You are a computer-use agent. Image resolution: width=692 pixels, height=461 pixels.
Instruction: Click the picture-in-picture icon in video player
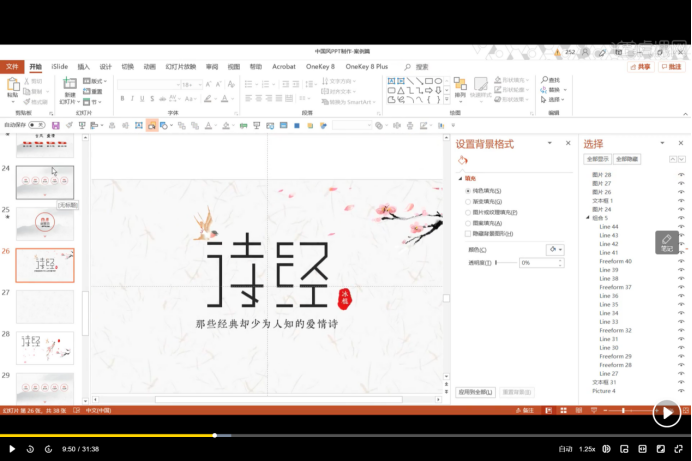point(624,449)
